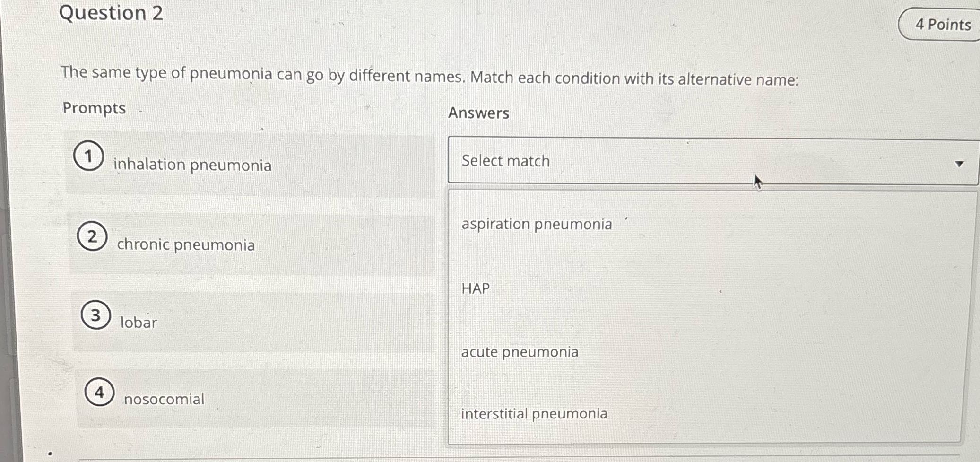Click the numbered badge next to inhalation pneumonia
Screen dimensions: 980x462
(90, 156)
